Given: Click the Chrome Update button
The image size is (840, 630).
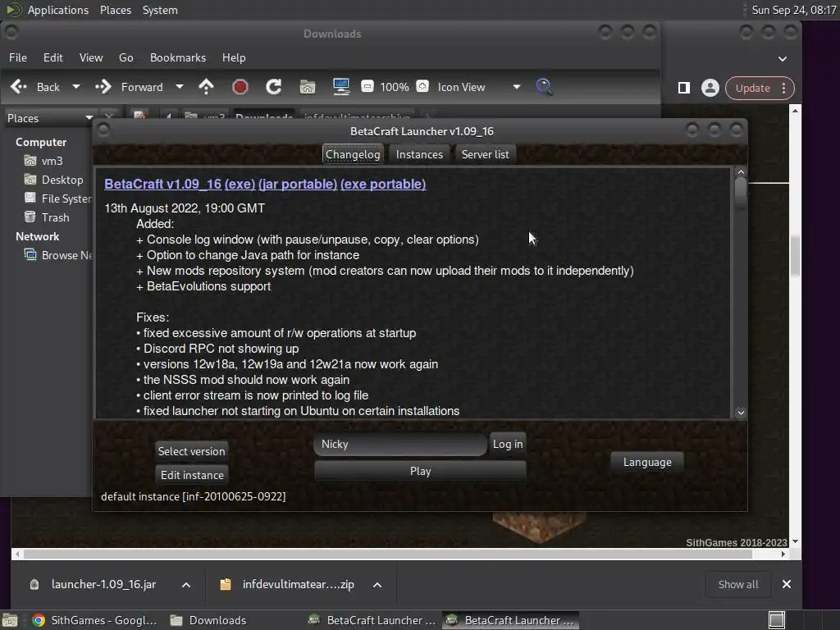Looking at the screenshot, I should [752, 88].
